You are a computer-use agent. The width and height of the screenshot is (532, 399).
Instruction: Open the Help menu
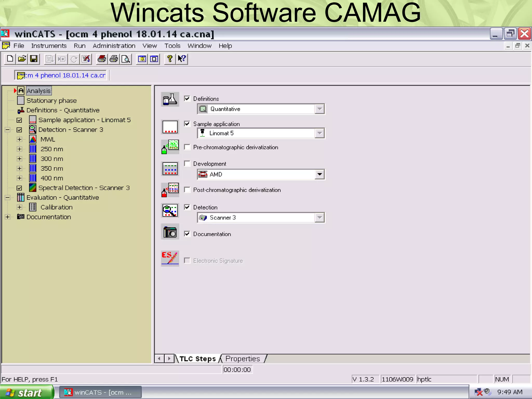tap(225, 46)
